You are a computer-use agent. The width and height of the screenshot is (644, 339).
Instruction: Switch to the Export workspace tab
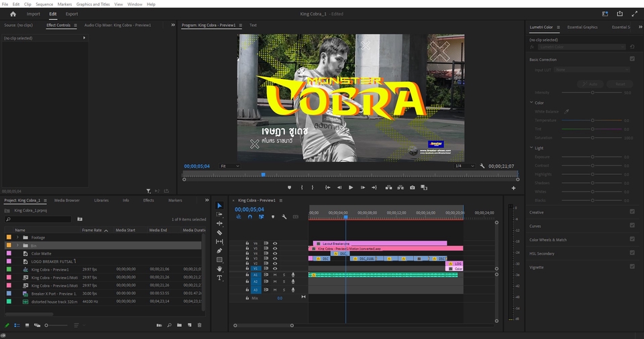pos(72,14)
